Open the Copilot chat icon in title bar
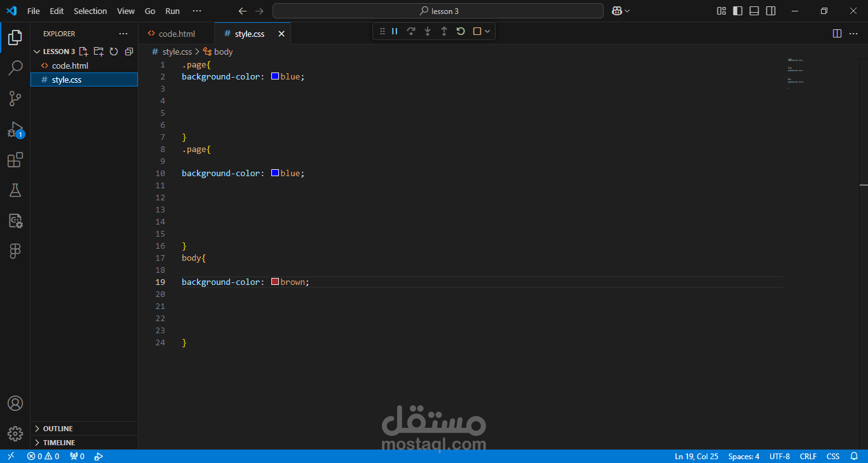Image resolution: width=868 pixels, height=463 pixels. click(x=616, y=11)
